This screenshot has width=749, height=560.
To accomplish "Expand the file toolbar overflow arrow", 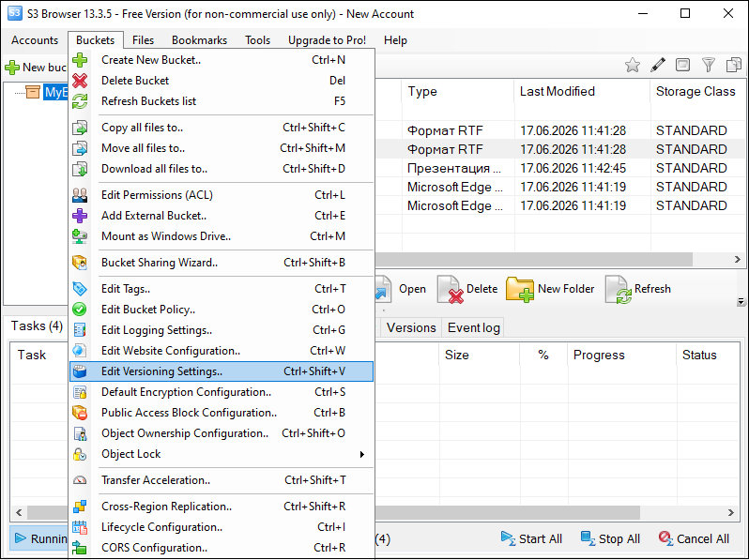I will point(741,302).
